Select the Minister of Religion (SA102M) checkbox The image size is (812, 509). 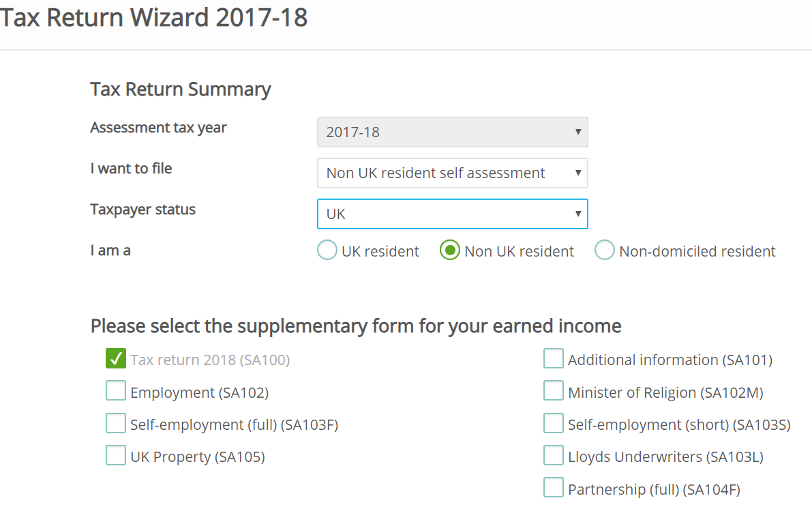pyautogui.click(x=554, y=392)
